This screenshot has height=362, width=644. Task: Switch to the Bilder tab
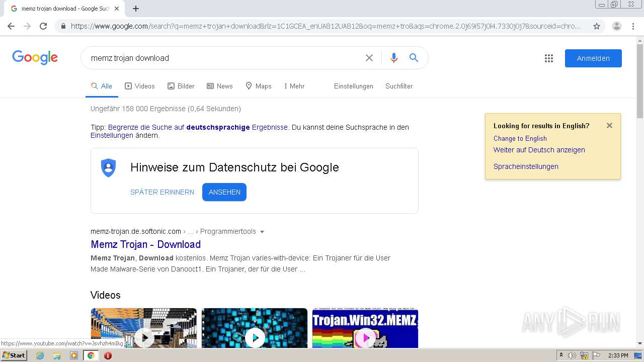coord(181,86)
